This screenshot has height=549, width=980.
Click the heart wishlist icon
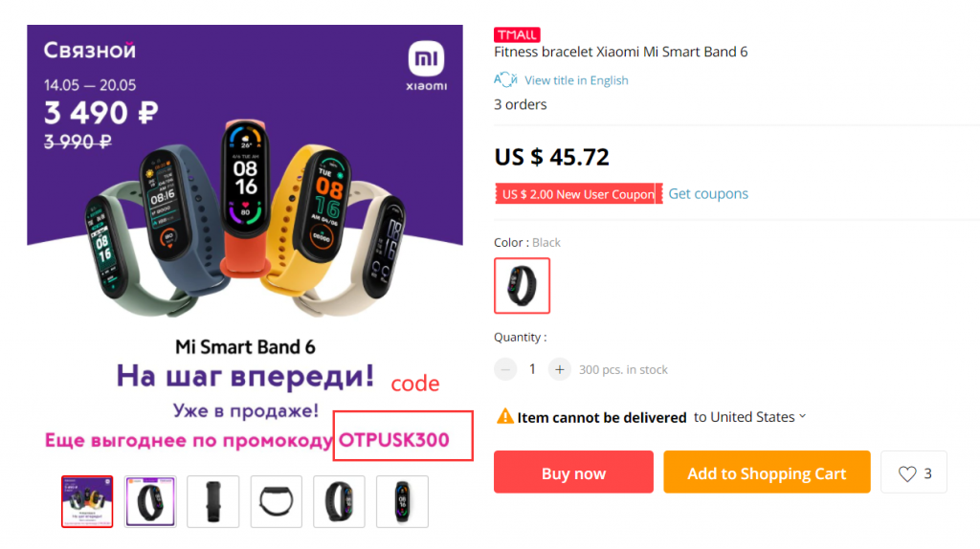pyautogui.click(x=907, y=473)
